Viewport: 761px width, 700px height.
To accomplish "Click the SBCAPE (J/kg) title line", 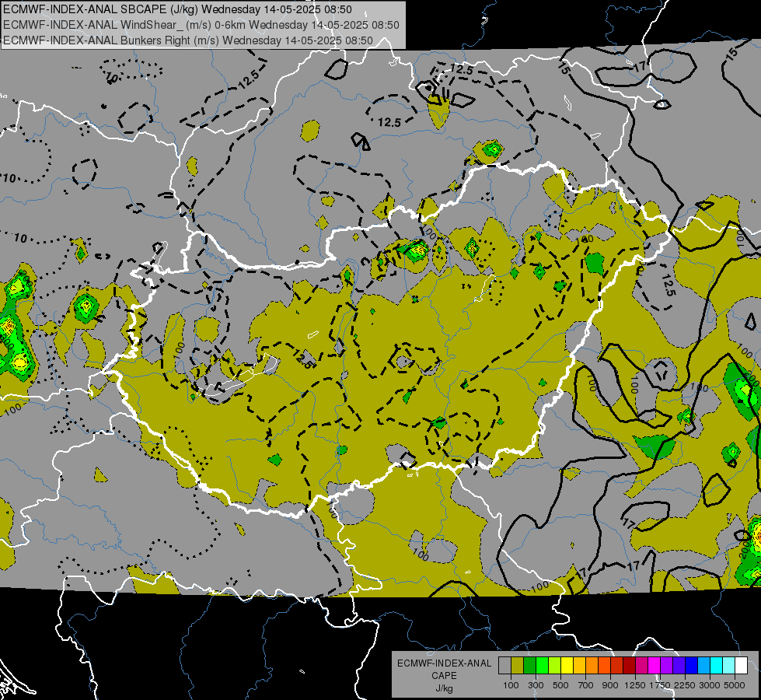I will [x=178, y=9].
